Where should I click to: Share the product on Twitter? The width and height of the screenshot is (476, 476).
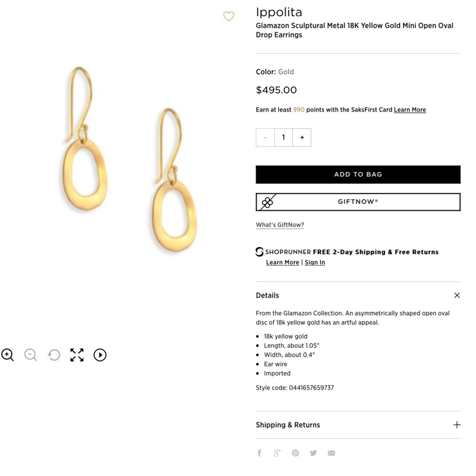(313, 453)
